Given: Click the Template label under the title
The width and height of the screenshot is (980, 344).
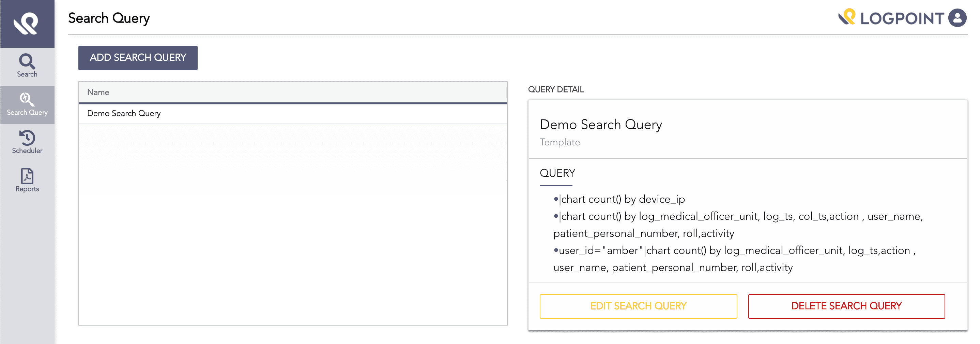Looking at the screenshot, I should tap(560, 142).
